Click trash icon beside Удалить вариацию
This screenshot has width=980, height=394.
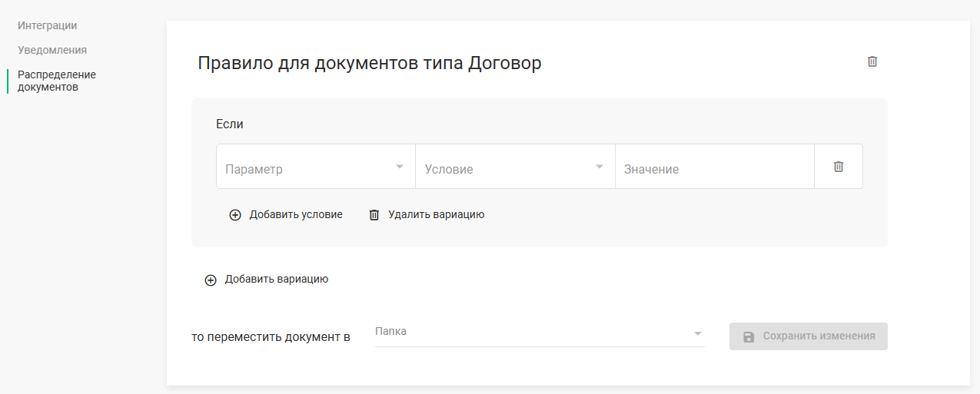pyautogui.click(x=374, y=215)
